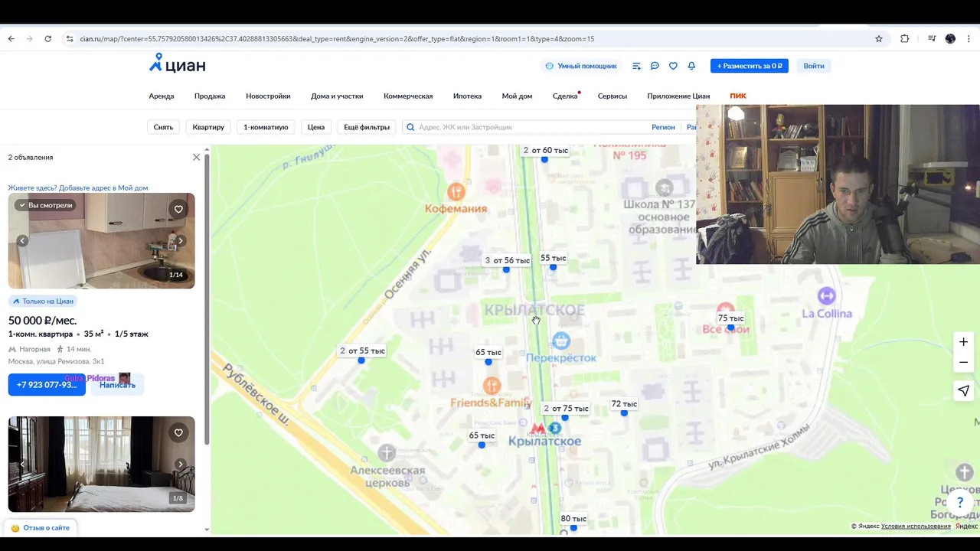Select the 2 от 60 тыс map marker
This screenshot has height=551, width=980.
pyautogui.click(x=546, y=151)
